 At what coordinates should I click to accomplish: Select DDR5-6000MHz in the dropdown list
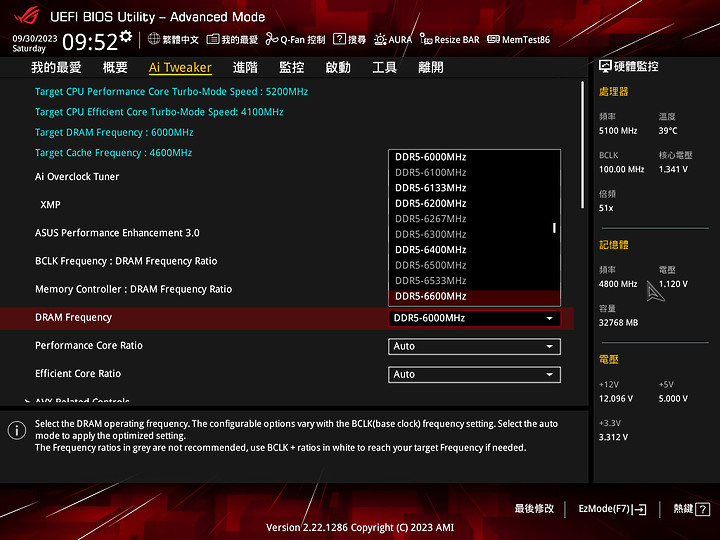474,157
